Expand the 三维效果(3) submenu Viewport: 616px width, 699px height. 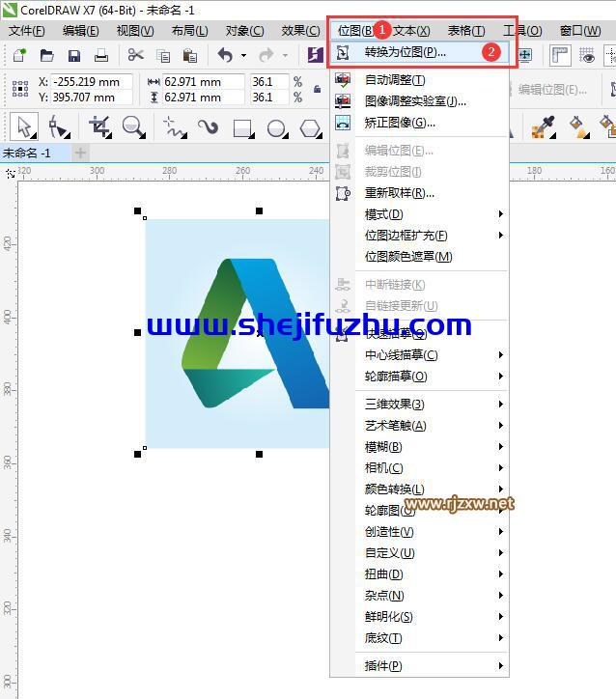pyautogui.click(x=500, y=404)
